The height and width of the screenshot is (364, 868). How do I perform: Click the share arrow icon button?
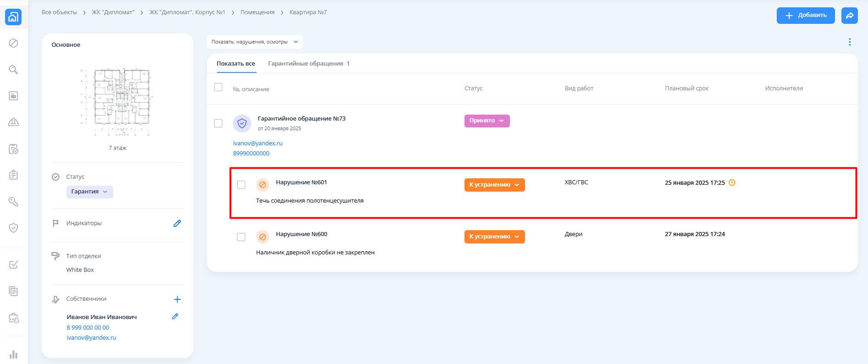pyautogui.click(x=849, y=16)
